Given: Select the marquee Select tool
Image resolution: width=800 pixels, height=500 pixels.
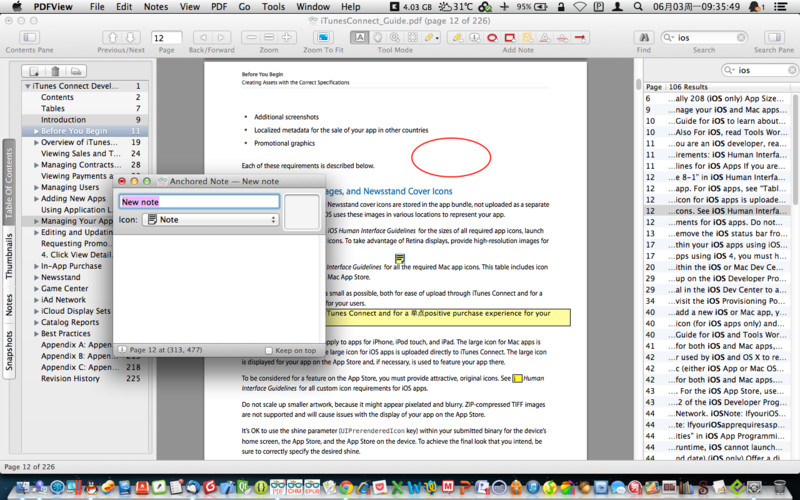Looking at the screenshot, I should pos(413,38).
